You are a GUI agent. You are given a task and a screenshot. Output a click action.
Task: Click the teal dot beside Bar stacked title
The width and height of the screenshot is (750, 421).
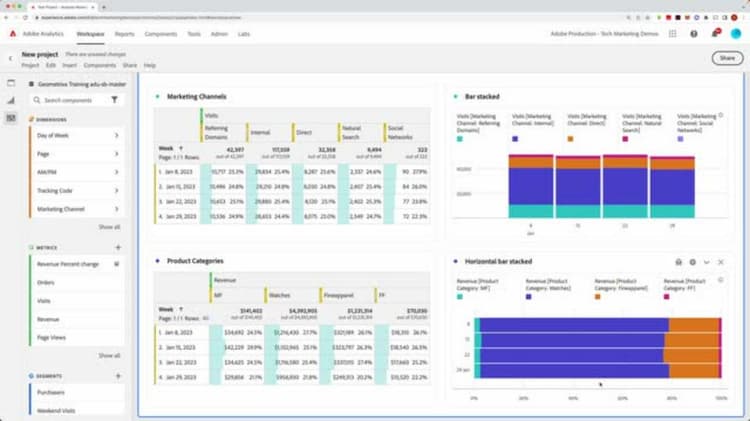456,97
